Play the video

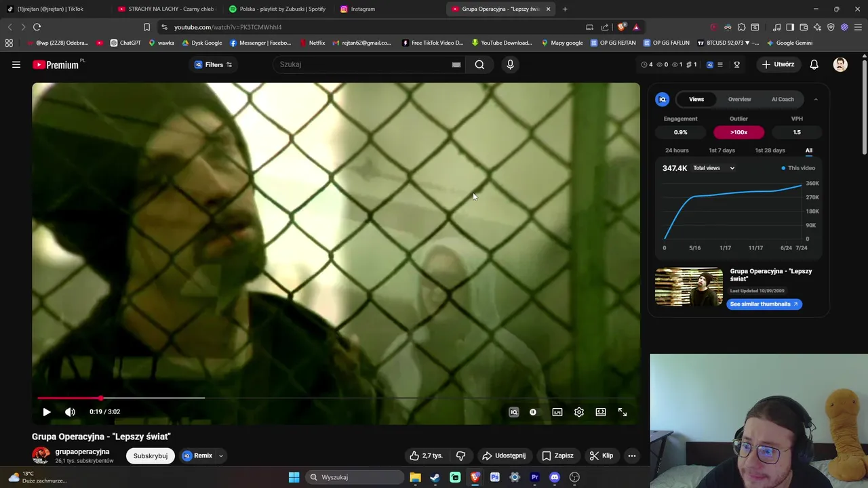click(47, 412)
